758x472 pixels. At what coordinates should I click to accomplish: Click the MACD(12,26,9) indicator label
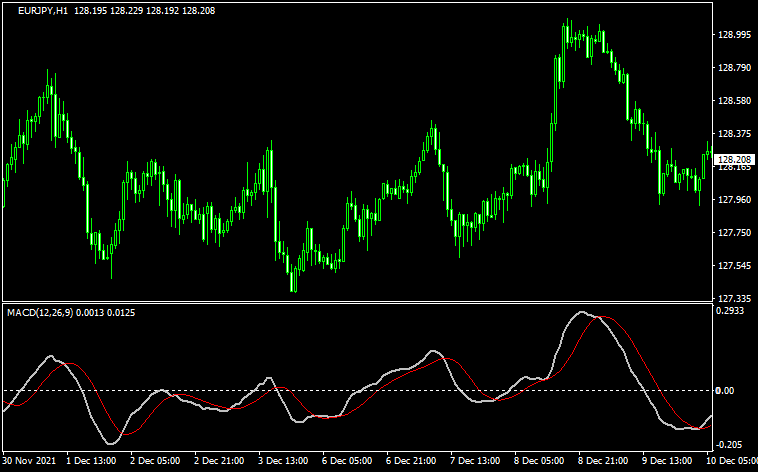[x=40, y=313]
